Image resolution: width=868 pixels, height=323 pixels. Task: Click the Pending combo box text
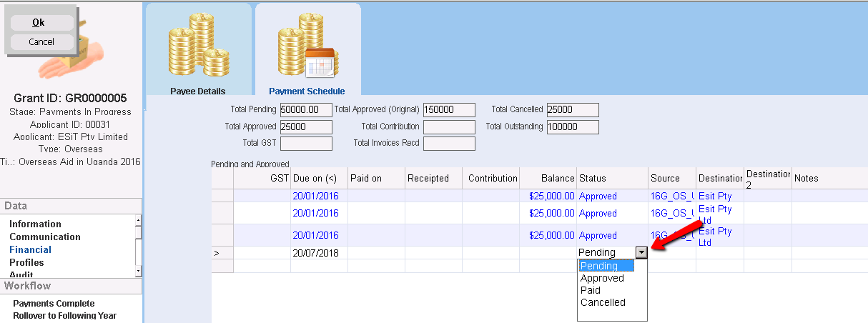click(x=606, y=252)
